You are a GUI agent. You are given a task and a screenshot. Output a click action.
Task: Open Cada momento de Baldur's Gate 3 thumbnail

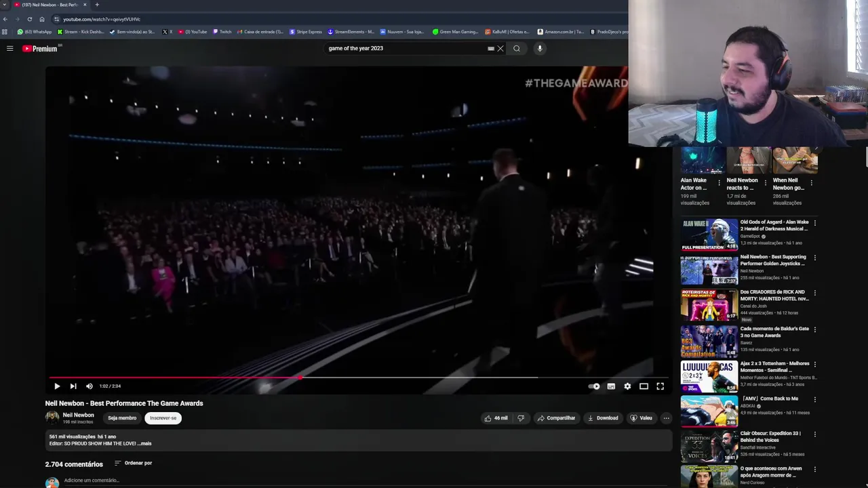click(x=709, y=341)
